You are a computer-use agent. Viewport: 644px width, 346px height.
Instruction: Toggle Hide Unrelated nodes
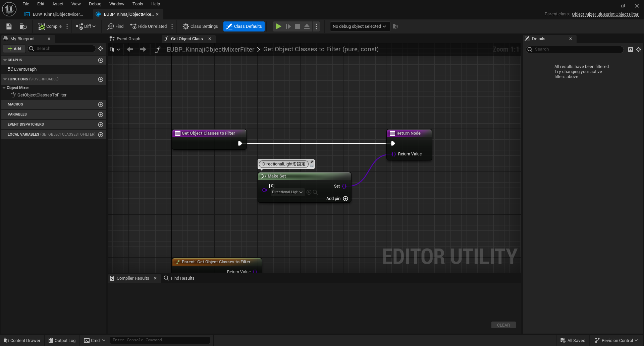[149, 26]
